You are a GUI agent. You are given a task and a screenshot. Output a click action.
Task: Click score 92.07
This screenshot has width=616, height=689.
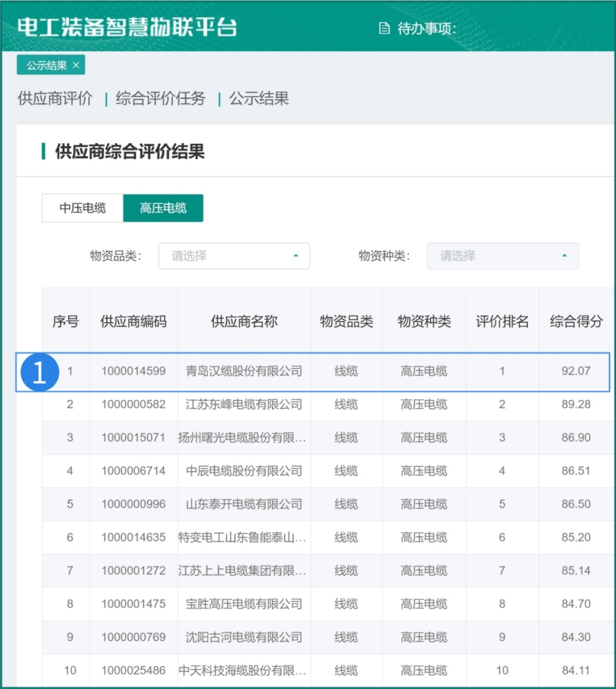[576, 371]
